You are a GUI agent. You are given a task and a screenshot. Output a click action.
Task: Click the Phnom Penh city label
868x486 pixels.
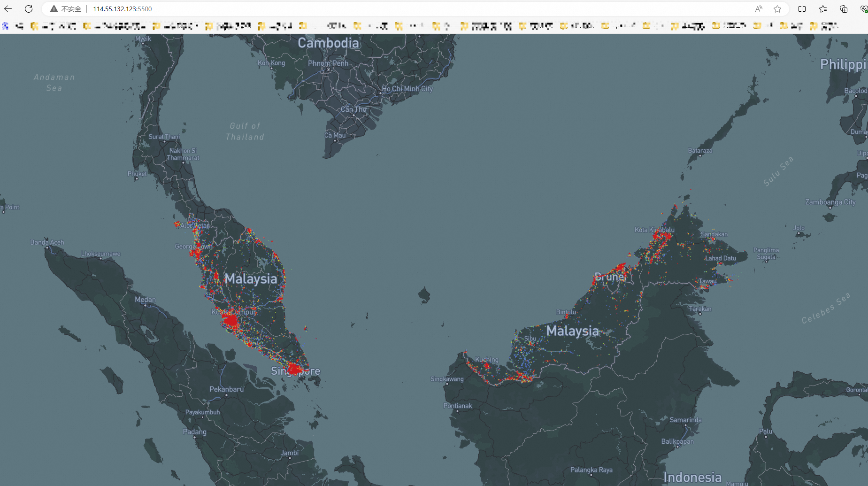(328, 63)
